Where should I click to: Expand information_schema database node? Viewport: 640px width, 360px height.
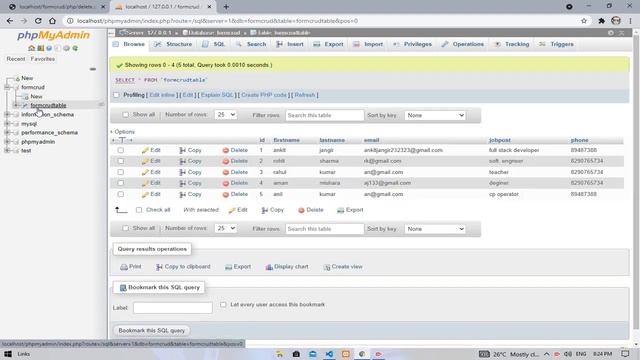point(7,115)
